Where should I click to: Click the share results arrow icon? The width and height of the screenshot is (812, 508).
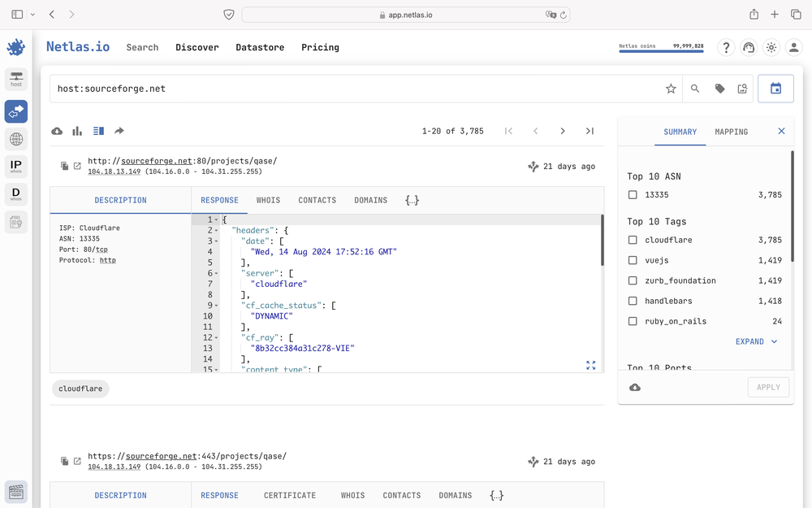[118, 131]
